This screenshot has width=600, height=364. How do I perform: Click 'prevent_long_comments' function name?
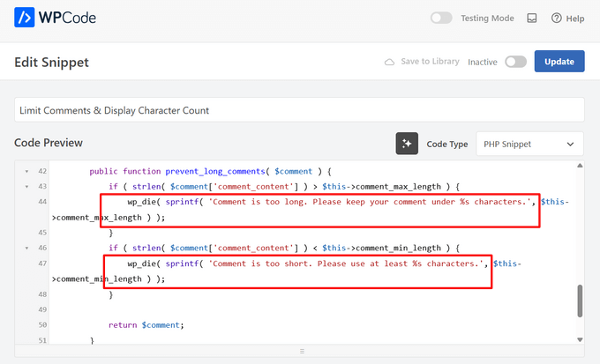pyautogui.click(x=215, y=171)
